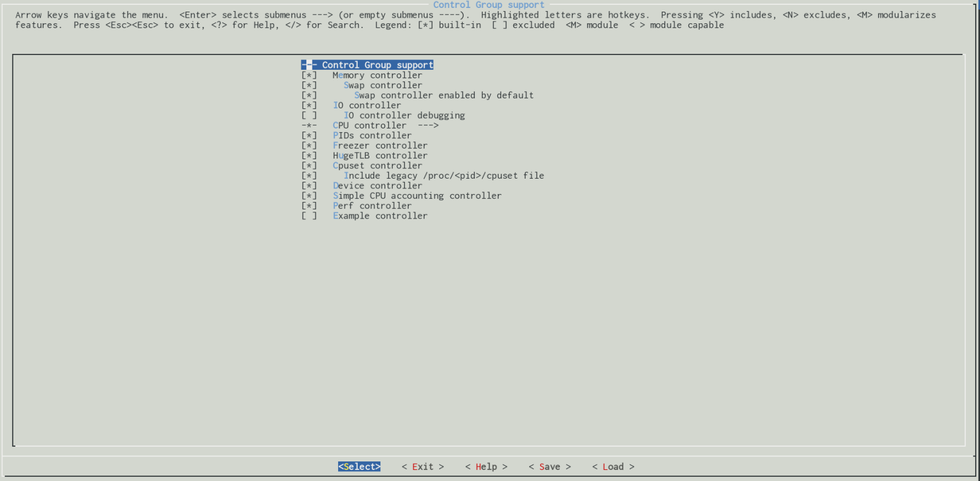980x481 pixels.
Task: Toggle the Swap controller checkbox
Action: pyautogui.click(x=309, y=86)
